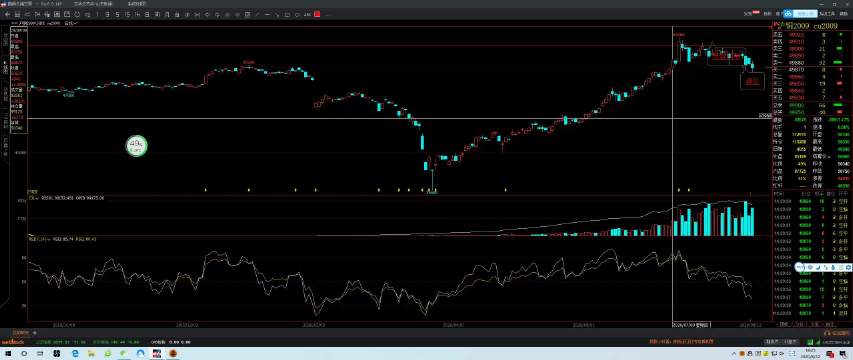The width and height of the screenshot is (853, 360).
Task: Show hidden icons in the Windows system tray
Action: [734, 353]
